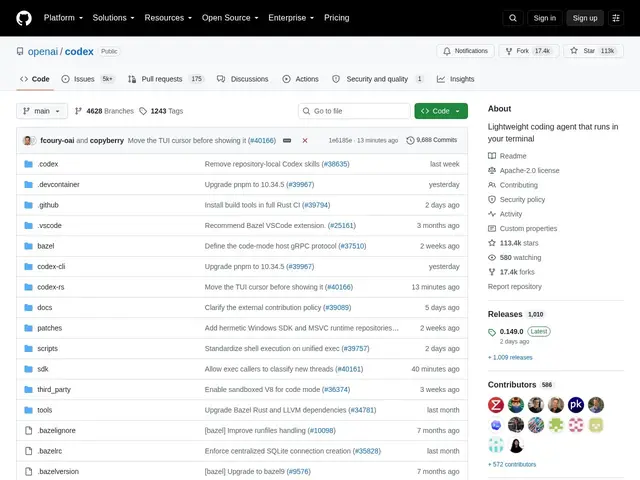Click the Sign in button

[544, 18]
